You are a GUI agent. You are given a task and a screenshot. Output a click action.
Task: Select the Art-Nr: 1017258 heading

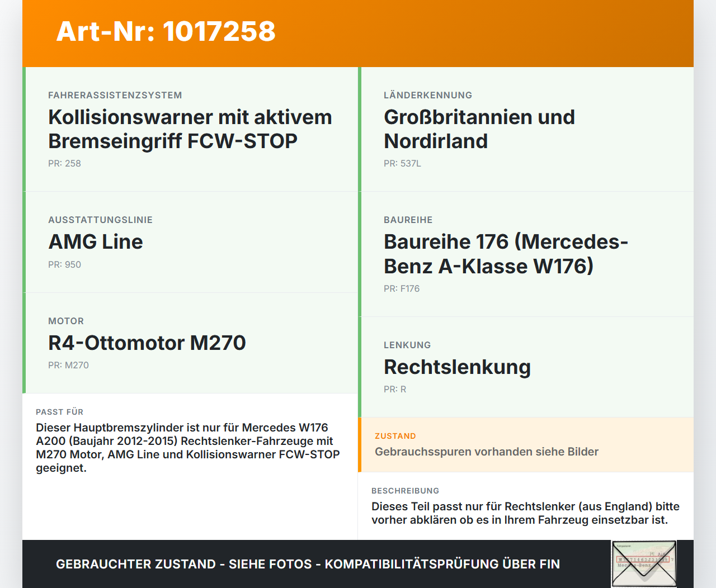[166, 31]
